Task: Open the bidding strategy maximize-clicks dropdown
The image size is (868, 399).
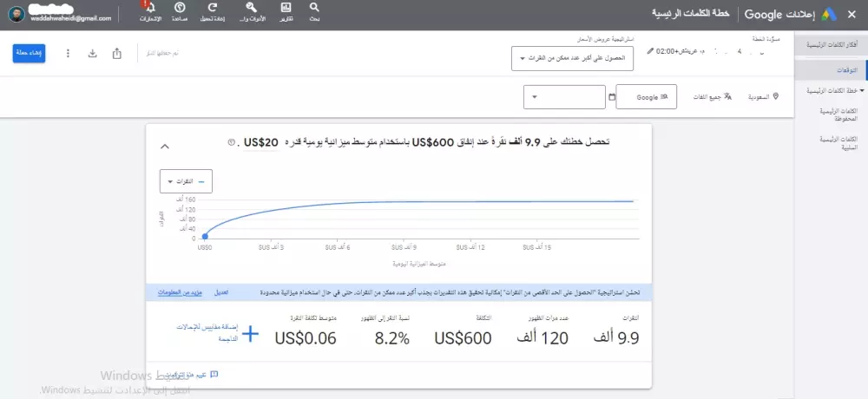Action: point(572,58)
